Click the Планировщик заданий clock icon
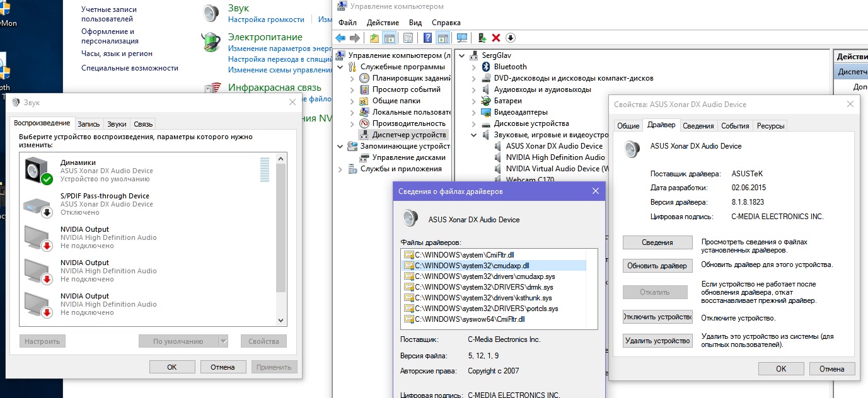Image resolution: width=868 pixels, height=398 pixels. pos(364,78)
